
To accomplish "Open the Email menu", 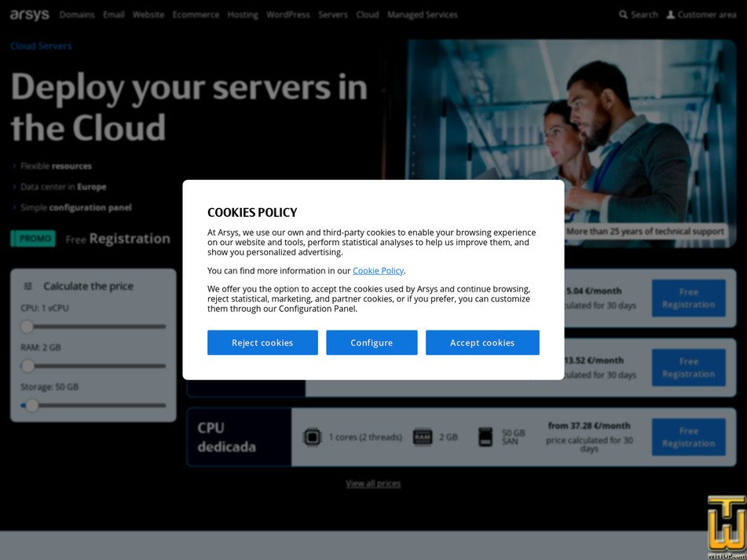I will 114,15.
